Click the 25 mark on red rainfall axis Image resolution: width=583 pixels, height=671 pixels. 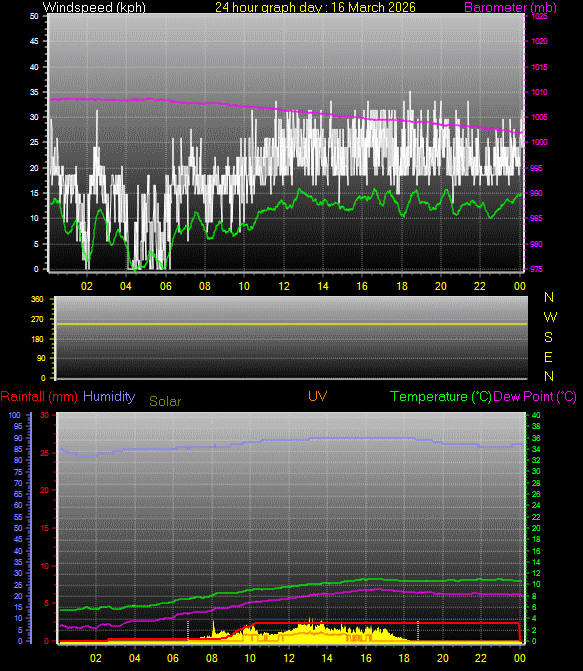tap(45, 453)
